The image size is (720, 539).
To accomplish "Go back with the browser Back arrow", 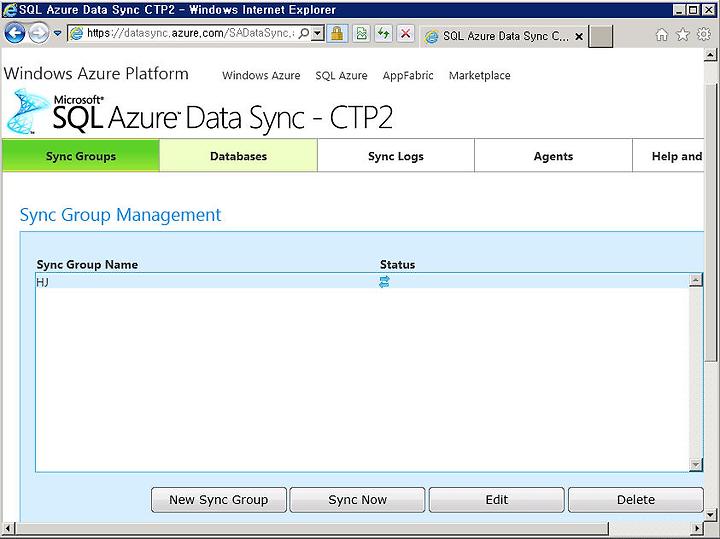I will click(x=14, y=34).
